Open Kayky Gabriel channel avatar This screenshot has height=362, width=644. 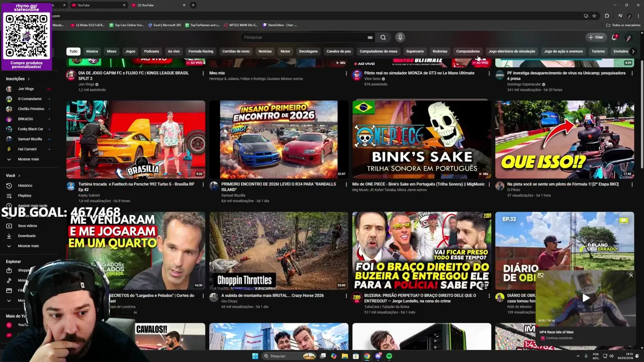point(71,186)
